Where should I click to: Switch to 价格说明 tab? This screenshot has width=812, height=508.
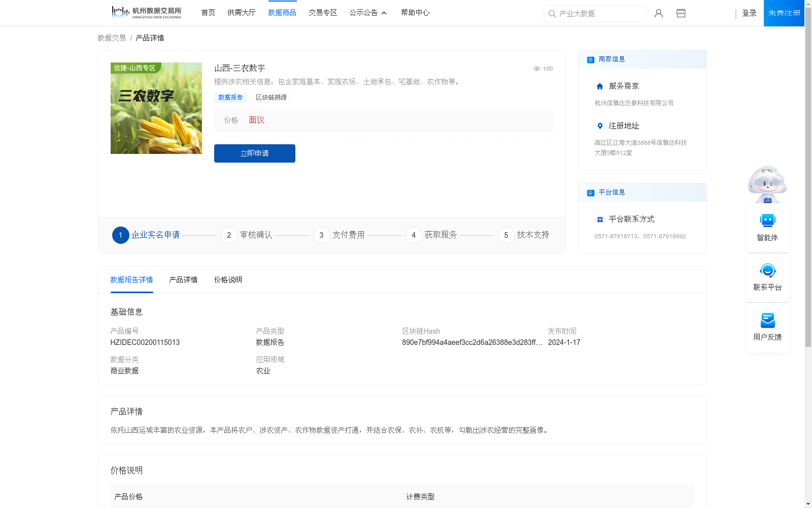coord(228,280)
